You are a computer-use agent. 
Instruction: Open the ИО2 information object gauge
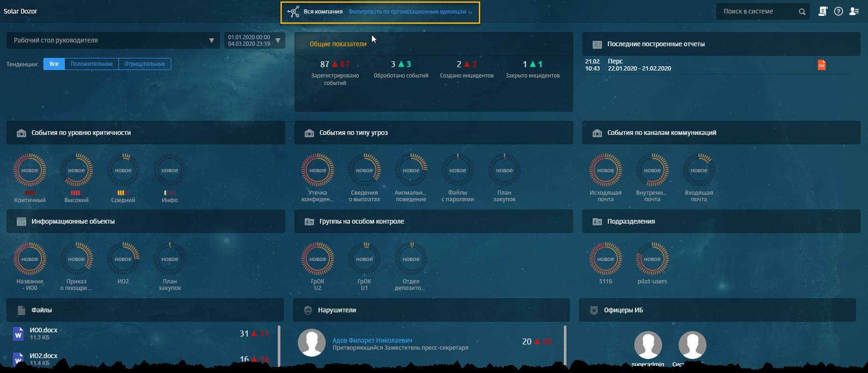[123, 259]
